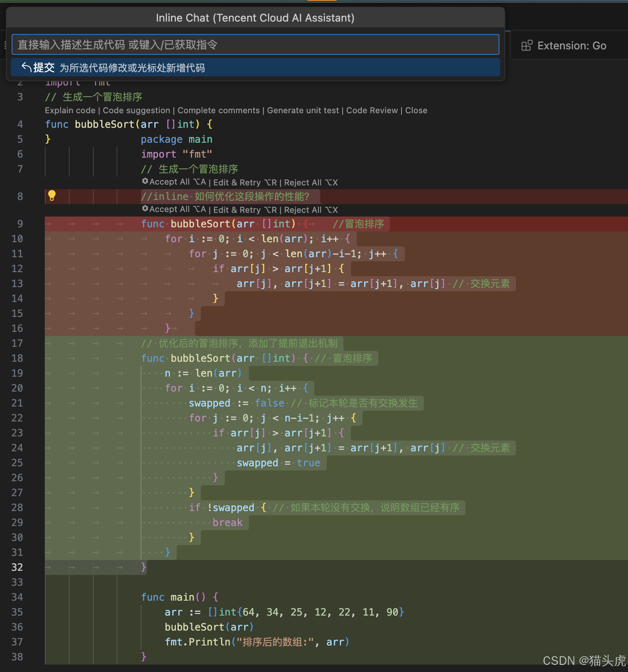Click Code Review codelens link

372,110
